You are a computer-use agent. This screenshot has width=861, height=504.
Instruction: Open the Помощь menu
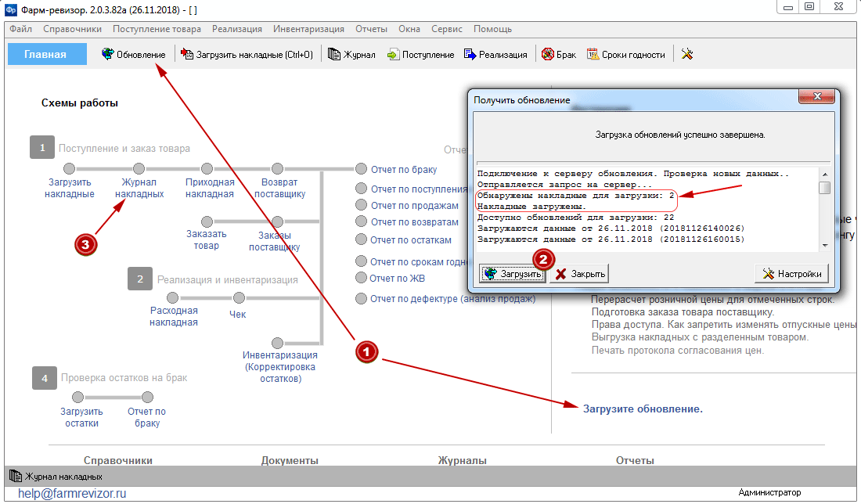click(x=492, y=29)
